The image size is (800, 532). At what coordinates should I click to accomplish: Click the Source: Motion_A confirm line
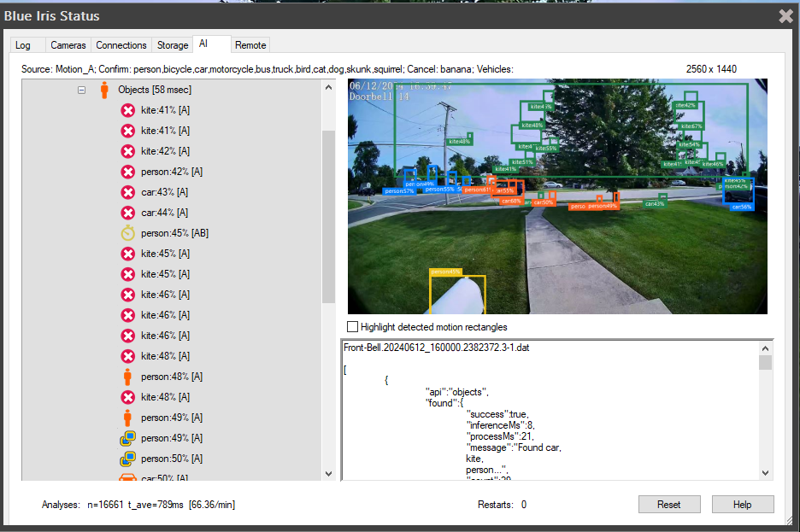268,69
